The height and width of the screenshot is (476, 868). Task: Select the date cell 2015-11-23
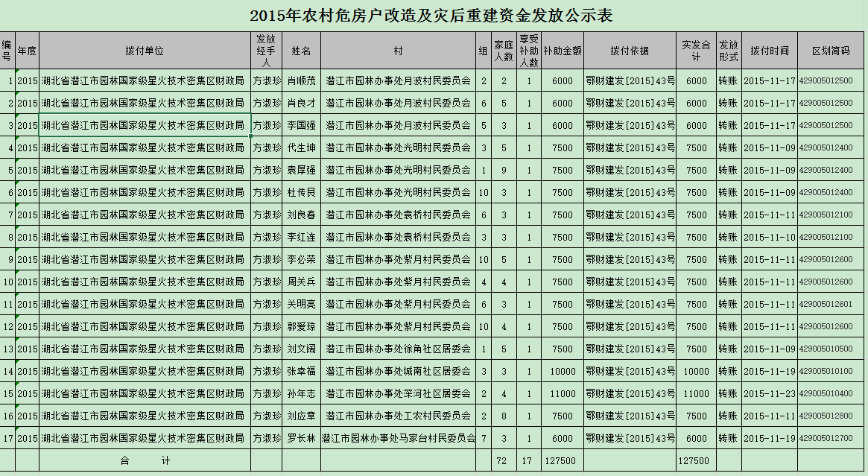[770, 394]
